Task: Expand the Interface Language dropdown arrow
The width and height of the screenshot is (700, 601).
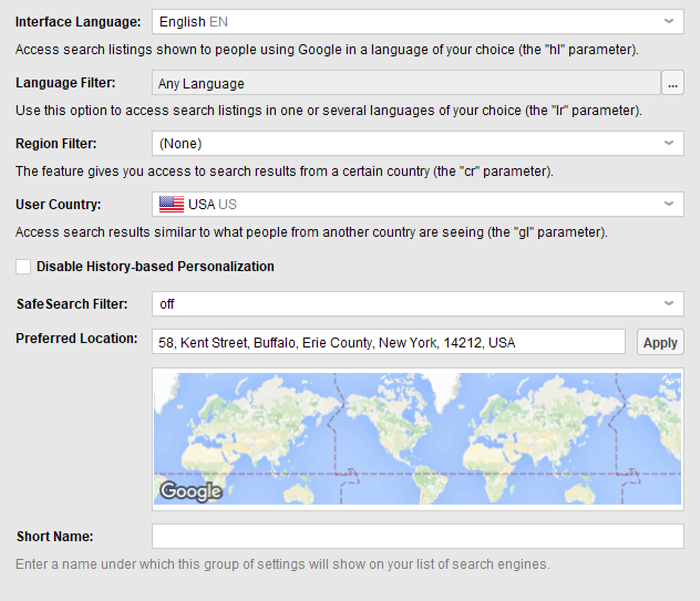Action: coord(669,21)
